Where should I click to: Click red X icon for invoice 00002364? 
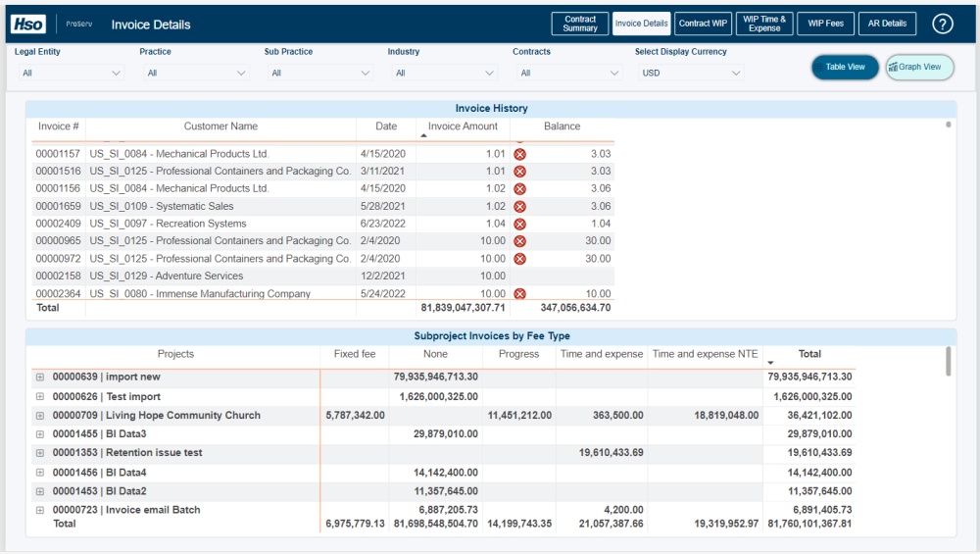pyautogui.click(x=520, y=293)
